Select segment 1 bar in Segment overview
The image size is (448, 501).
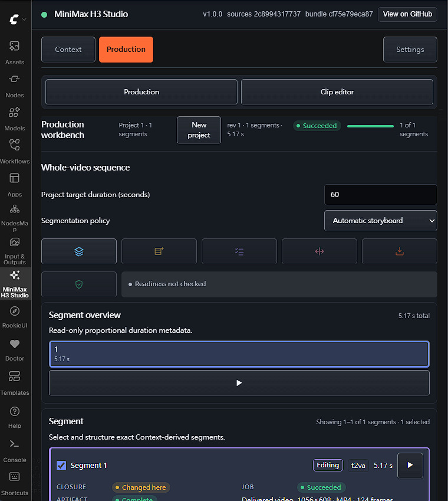(239, 354)
